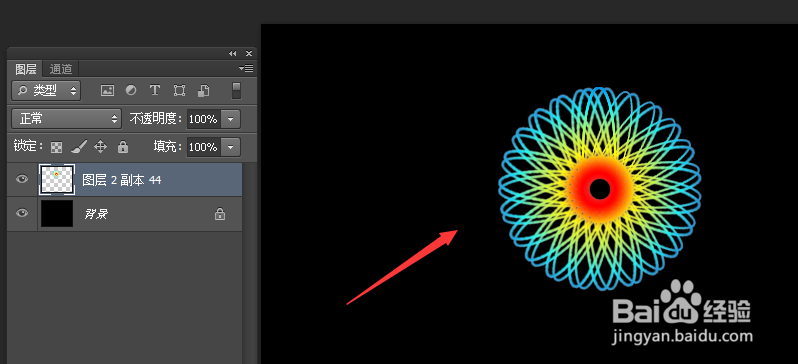The height and width of the screenshot is (364, 798).
Task: Open the layers panel flyout menu
Action: (x=246, y=68)
